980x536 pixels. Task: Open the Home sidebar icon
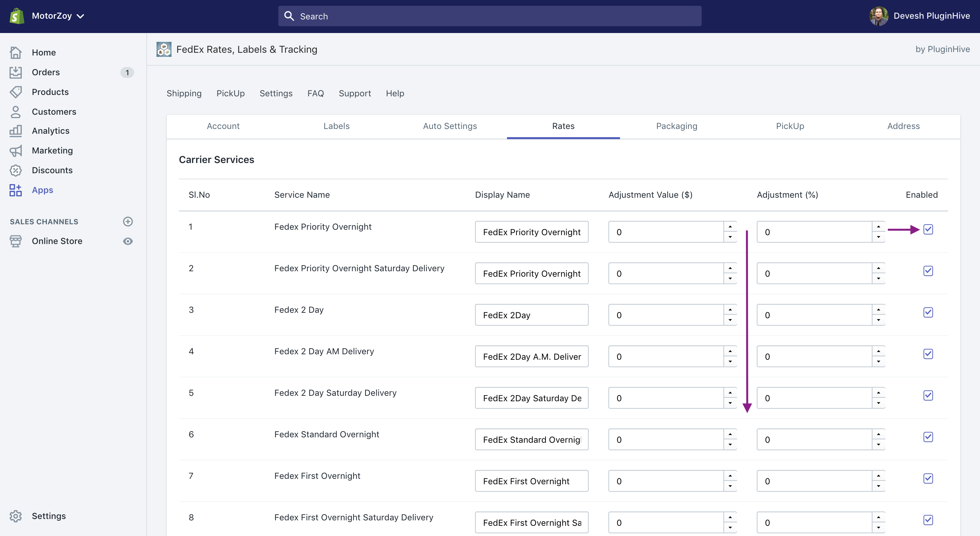16,52
